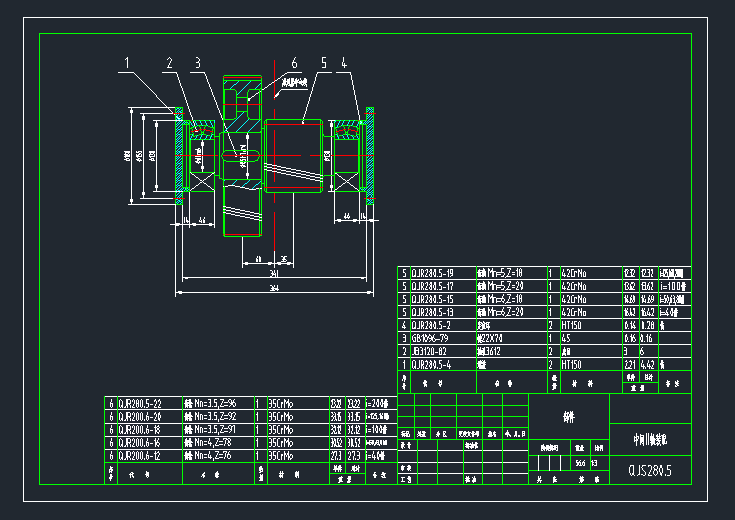This screenshot has width=735, height=520.
Task: Click 42CrMo material in the QJR280.5-19 row
Action: 574,273
